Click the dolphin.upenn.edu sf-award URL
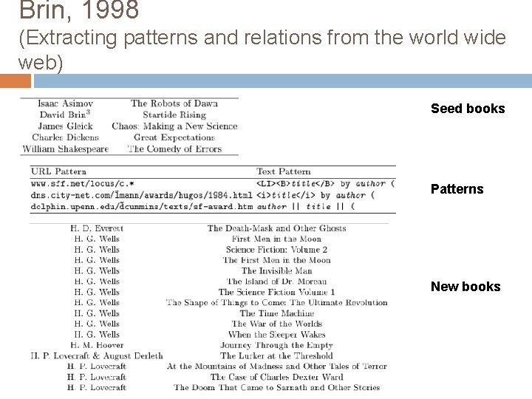532x399 pixels. [x=141, y=206]
